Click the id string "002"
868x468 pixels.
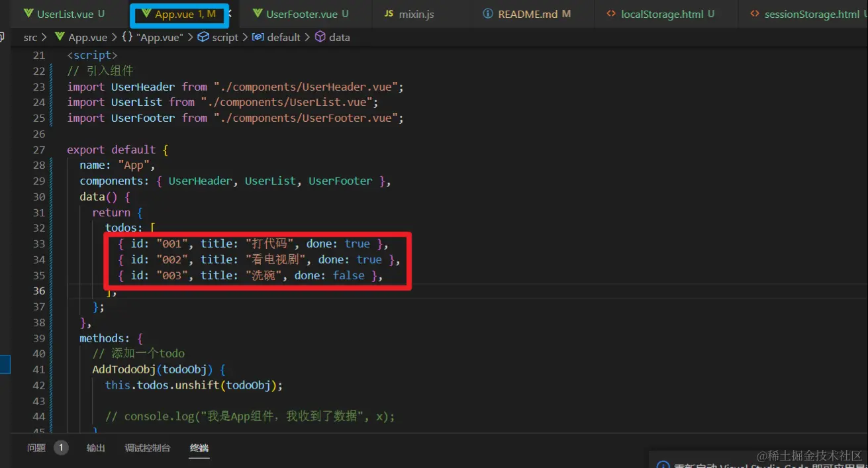point(171,259)
